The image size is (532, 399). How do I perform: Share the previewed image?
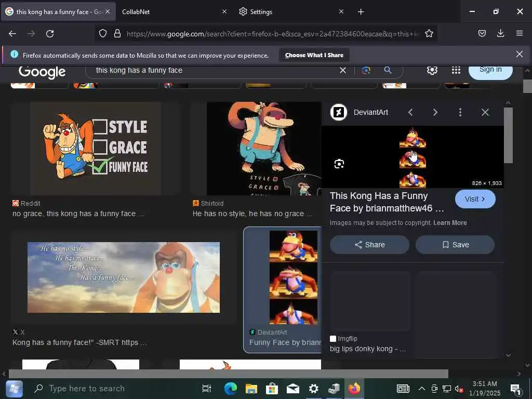pos(369,245)
